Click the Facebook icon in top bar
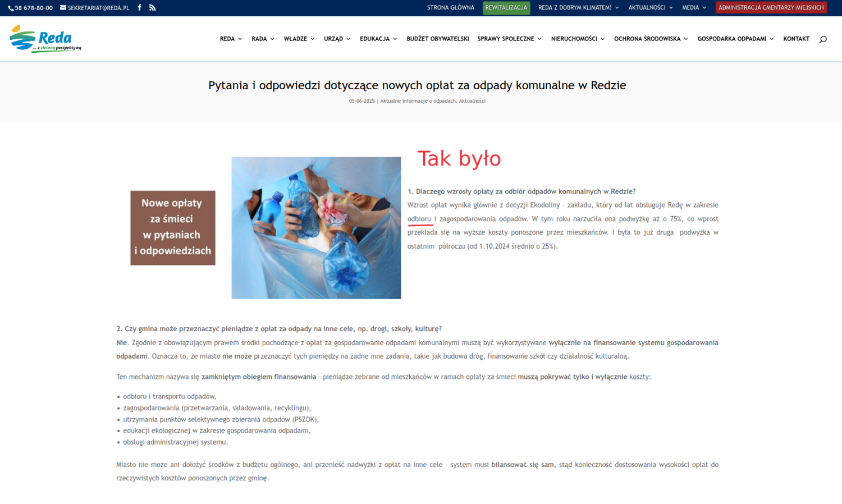 (x=139, y=8)
